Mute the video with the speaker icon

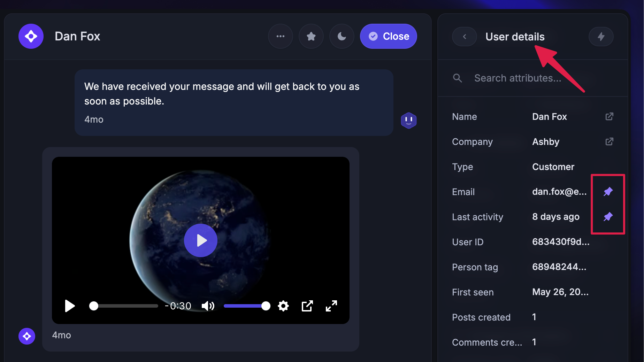(x=208, y=306)
